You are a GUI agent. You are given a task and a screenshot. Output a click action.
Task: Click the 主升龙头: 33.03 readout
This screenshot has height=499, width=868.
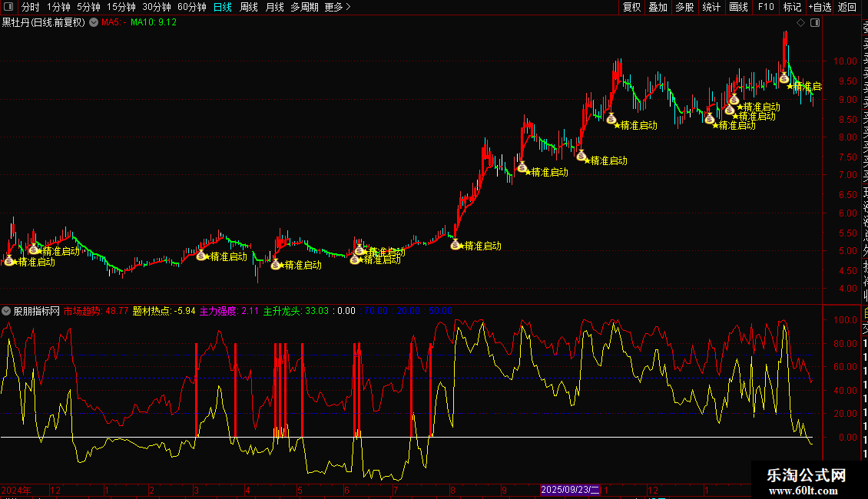[x=296, y=311]
